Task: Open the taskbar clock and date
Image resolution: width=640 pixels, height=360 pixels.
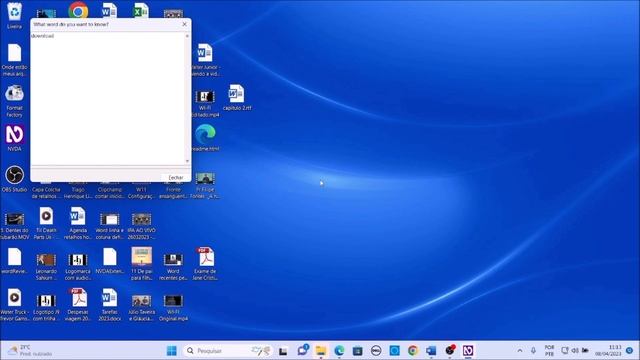Action: click(x=608, y=351)
